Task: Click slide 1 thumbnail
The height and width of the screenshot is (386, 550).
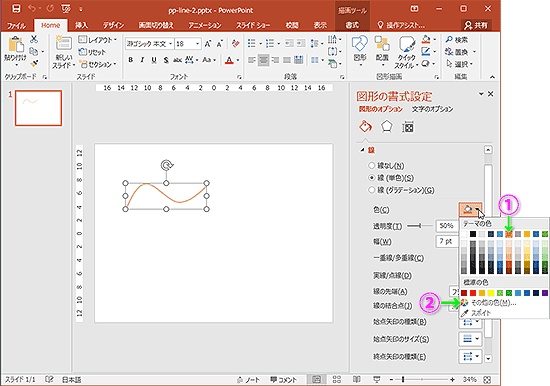Action: pyautogui.click(x=38, y=108)
